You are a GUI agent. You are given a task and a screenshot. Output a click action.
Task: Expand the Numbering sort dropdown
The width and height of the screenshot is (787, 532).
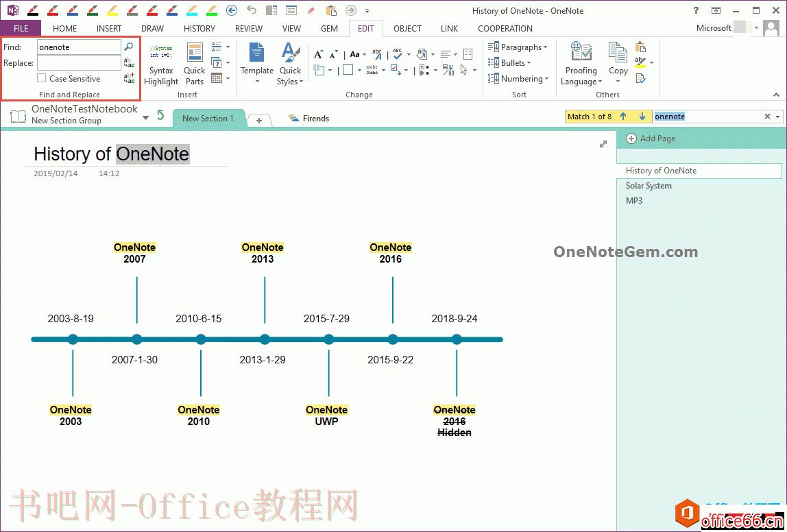[x=546, y=79]
